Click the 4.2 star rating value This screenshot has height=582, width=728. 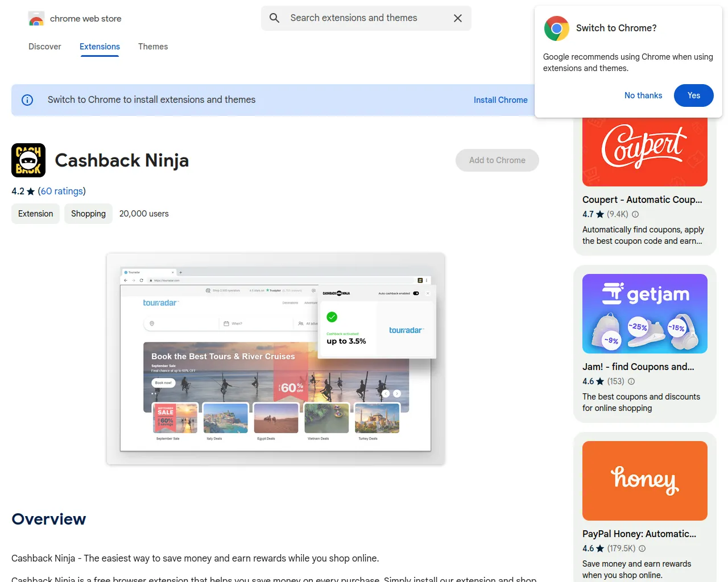(x=18, y=192)
